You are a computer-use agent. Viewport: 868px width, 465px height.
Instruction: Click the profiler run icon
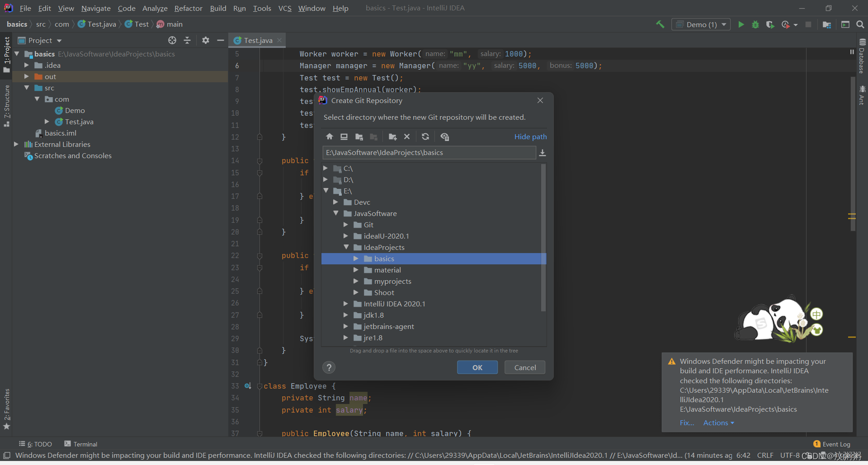tap(786, 24)
